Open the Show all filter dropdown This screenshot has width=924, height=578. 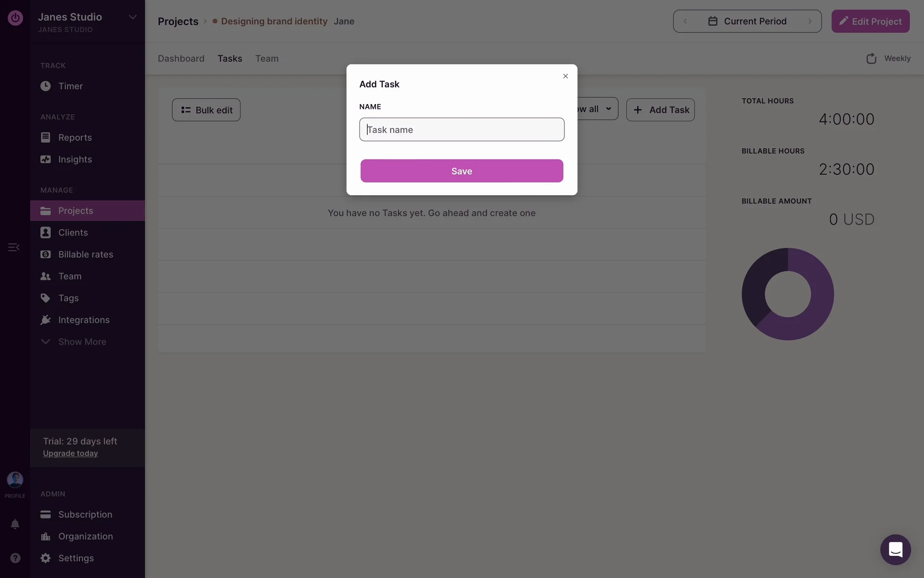coord(596,109)
